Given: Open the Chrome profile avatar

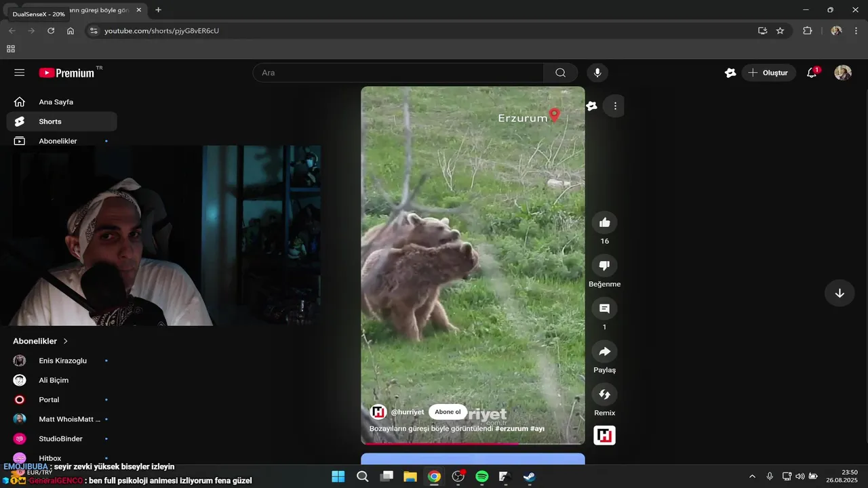Looking at the screenshot, I should point(836,30).
